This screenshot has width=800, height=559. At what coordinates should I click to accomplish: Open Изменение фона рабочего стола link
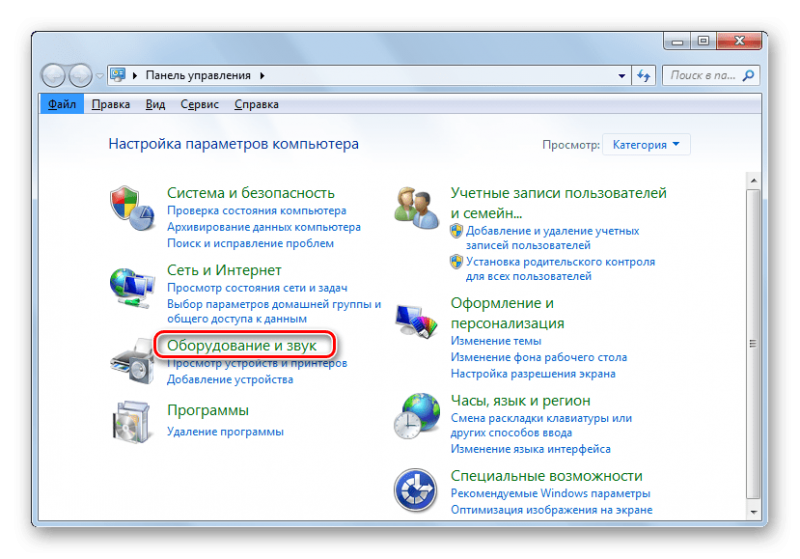click(x=539, y=357)
